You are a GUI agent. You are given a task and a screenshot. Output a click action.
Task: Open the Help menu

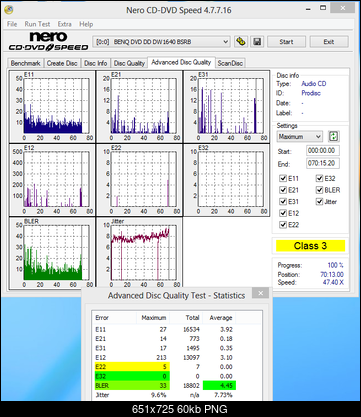(x=86, y=24)
